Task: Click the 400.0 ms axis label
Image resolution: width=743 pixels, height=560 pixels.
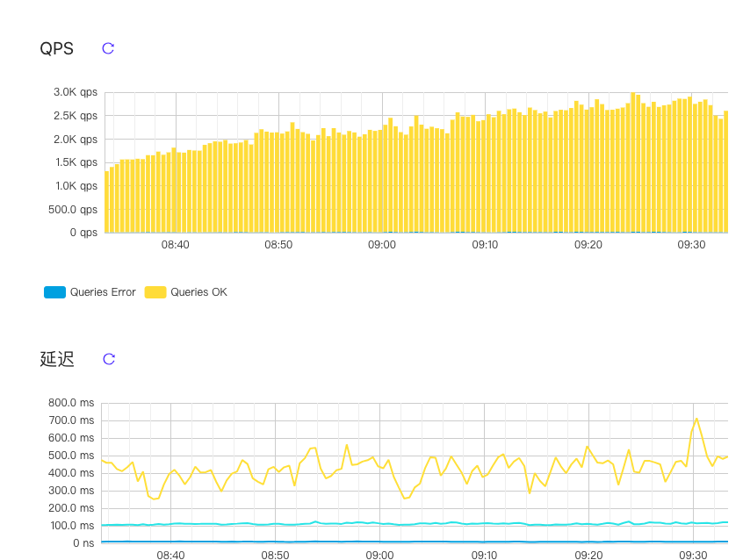Action: pyautogui.click(x=71, y=473)
